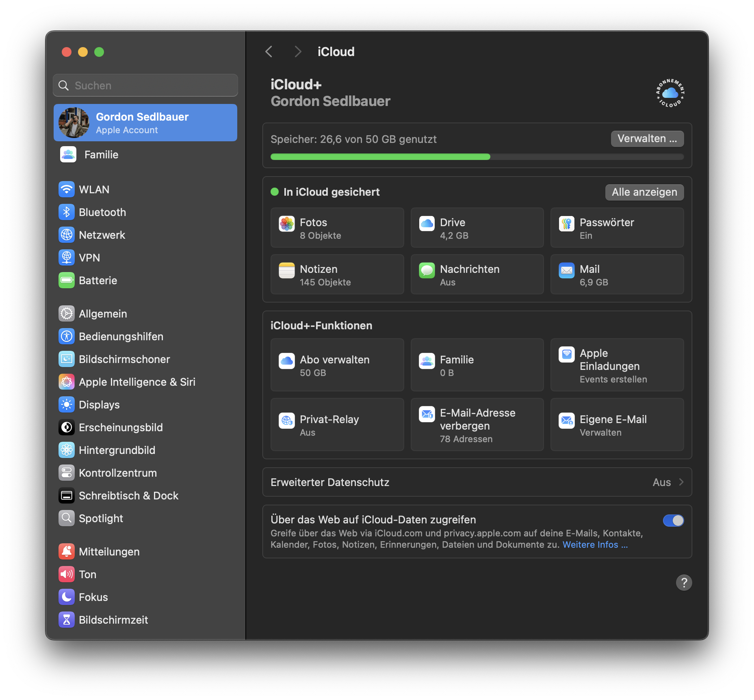Click the forward navigation arrow
Viewport: 754px width, 700px height.
298,52
